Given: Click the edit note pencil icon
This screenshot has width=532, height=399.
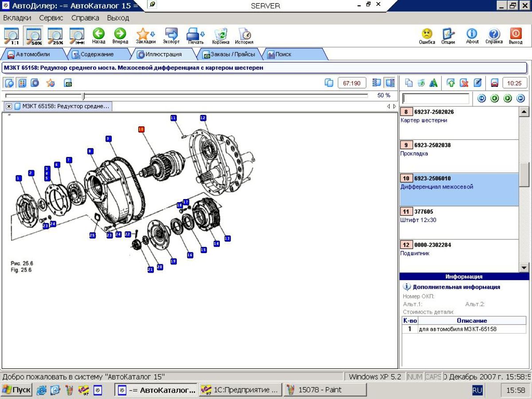Looking at the screenshot, I should 477,83.
